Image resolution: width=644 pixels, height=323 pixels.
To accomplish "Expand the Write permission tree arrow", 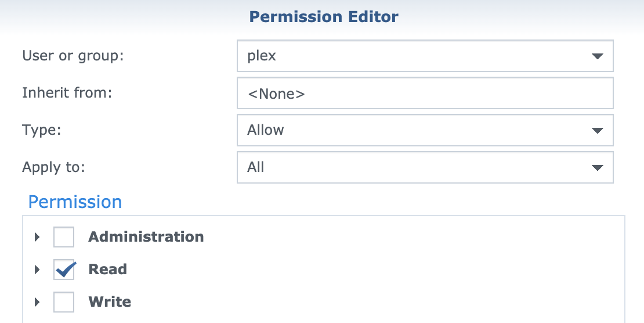I will pos(37,302).
